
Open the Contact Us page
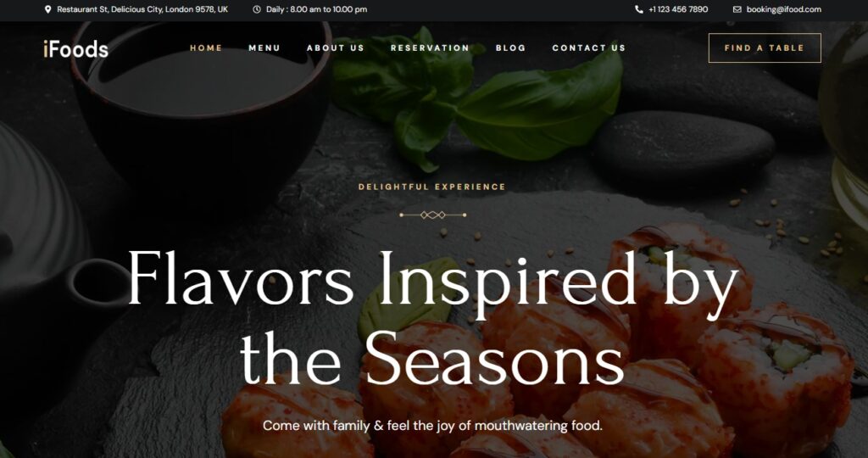[x=588, y=48]
